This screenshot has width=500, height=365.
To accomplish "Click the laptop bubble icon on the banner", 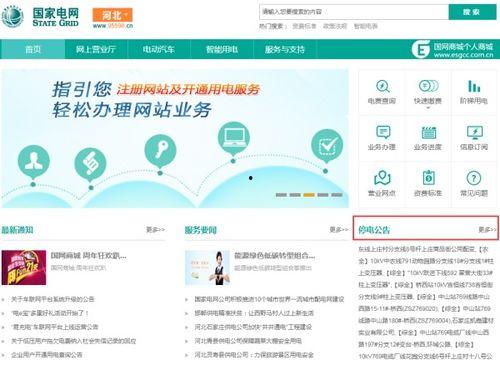I will point(233,138).
